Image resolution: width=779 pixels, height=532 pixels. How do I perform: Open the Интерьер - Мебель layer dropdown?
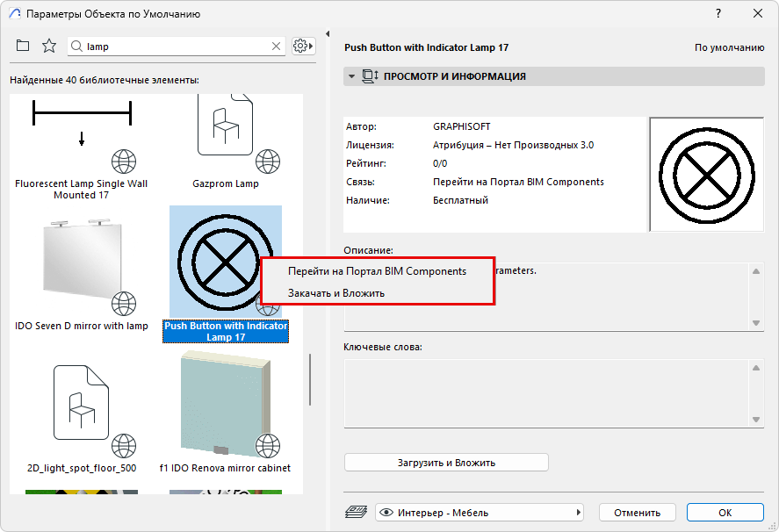[x=479, y=512]
